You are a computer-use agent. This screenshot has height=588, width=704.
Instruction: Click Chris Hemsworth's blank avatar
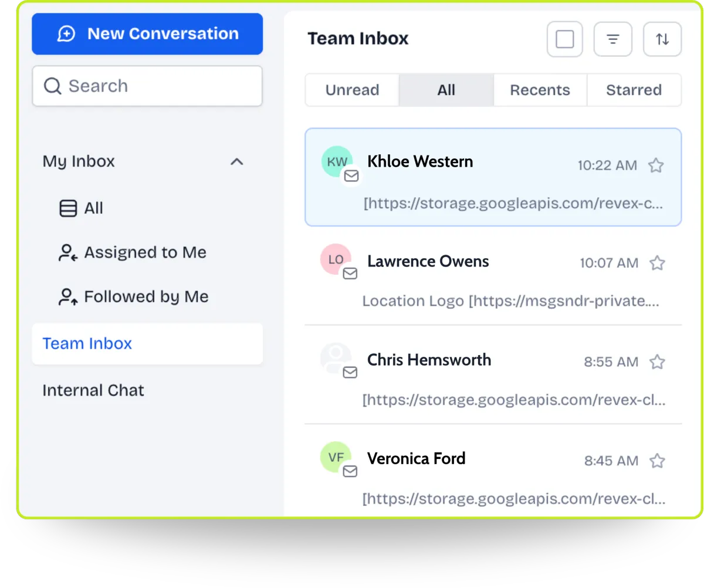336,358
